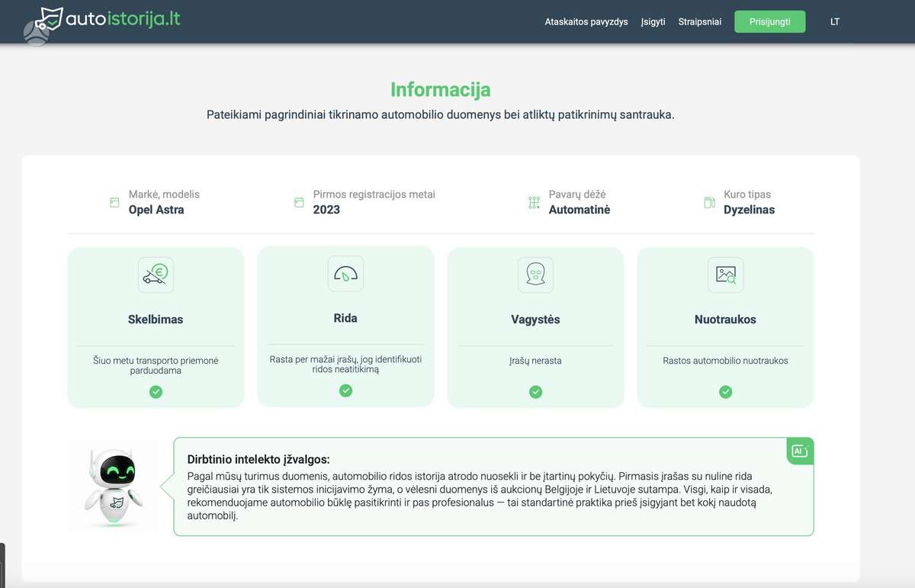
Task: Click the Vagystės thief mask icon
Action: 535,275
